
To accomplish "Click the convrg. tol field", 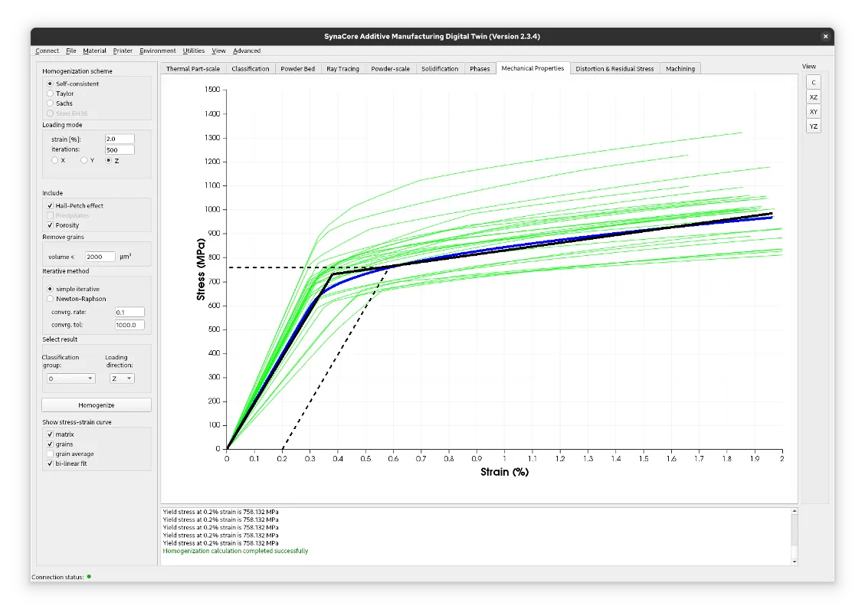I will point(129,326).
